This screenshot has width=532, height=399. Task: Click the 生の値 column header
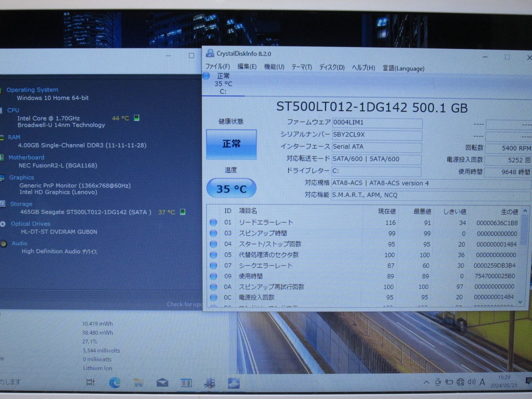[509, 212]
